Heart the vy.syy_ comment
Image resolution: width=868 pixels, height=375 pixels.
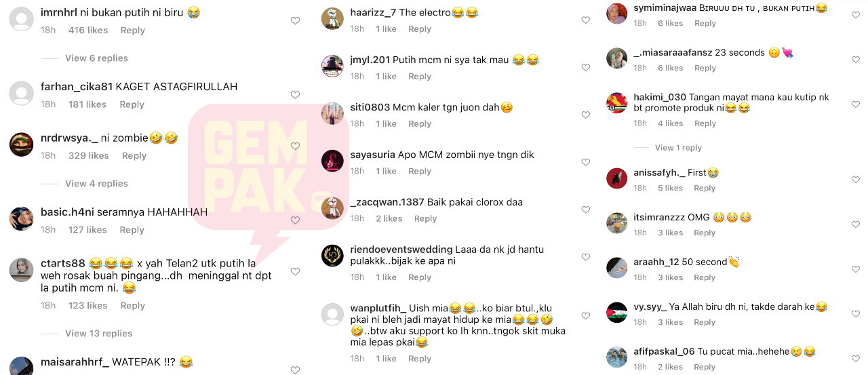[x=855, y=314]
